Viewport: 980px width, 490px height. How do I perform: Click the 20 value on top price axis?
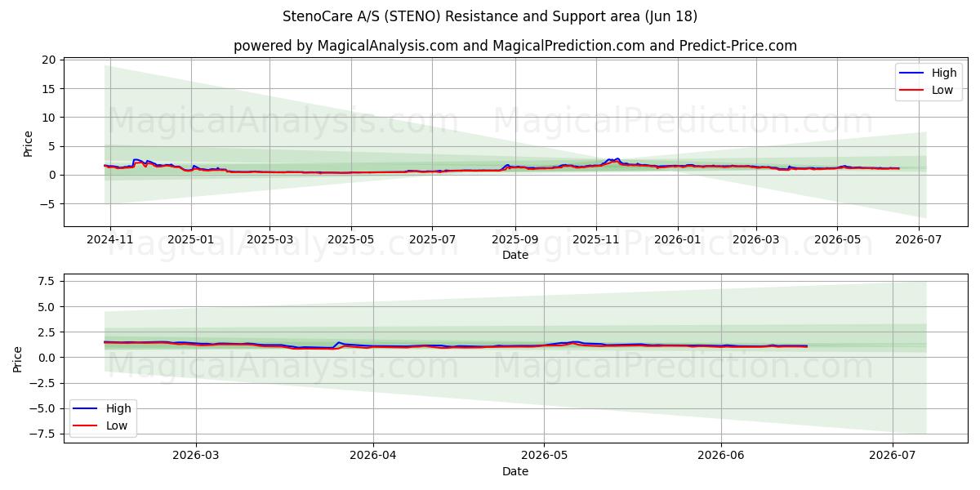(49, 60)
